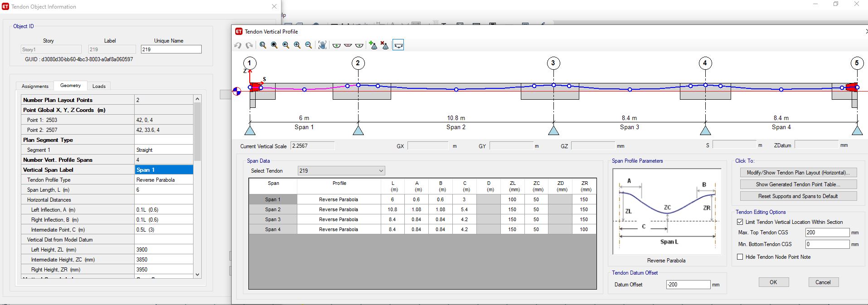Screen dimensions: 868x305
Task: Close the Tendon Object Information window
Action: point(274,6)
